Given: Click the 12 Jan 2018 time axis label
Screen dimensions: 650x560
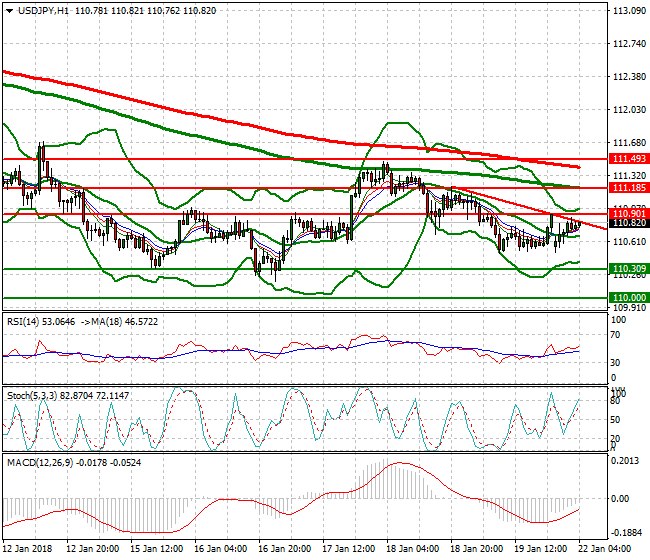Looking at the screenshot, I should pos(28,549).
